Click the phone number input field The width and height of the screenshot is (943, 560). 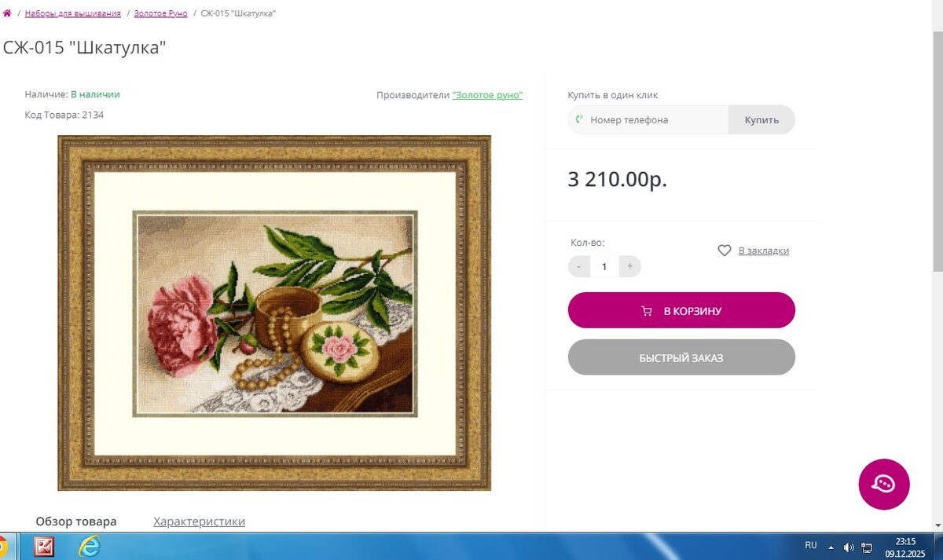(x=648, y=120)
